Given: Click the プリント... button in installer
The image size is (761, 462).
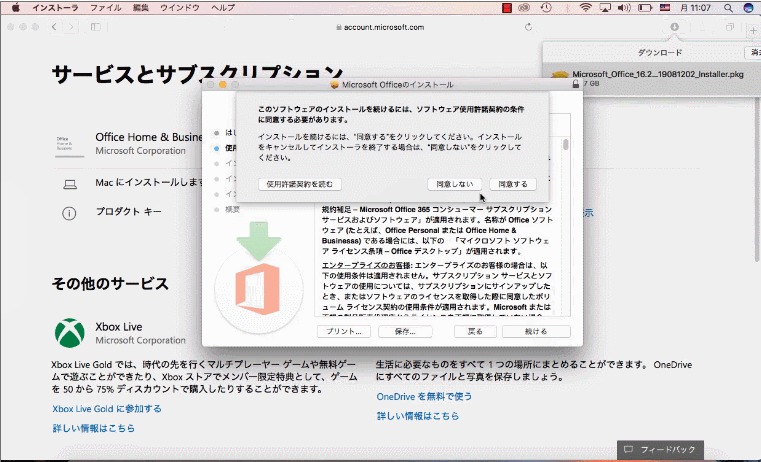Looking at the screenshot, I should [x=344, y=331].
